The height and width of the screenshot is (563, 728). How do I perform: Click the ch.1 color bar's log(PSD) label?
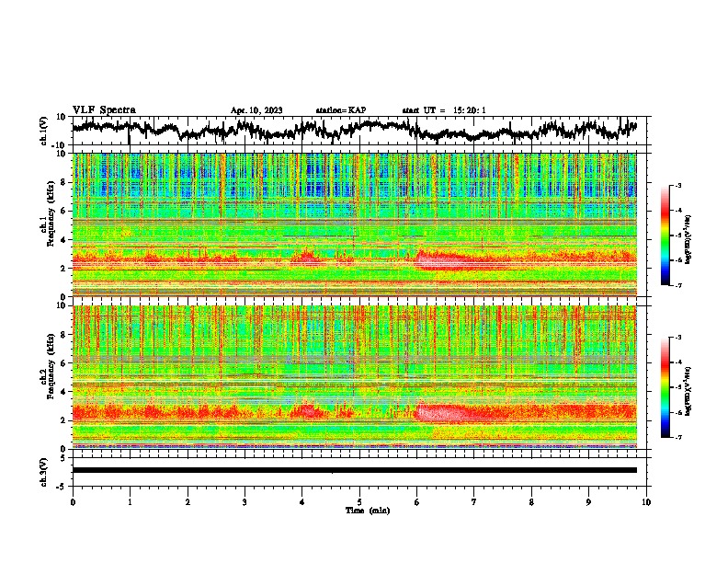click(688, 239)
